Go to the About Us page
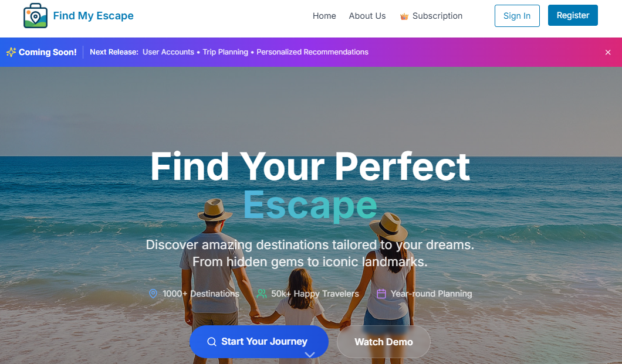622x364 pixels. coord(367,16)
